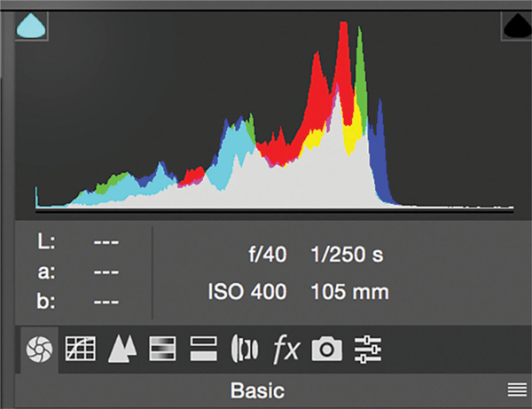The width and height of the screenshot is (532, 409).
Task: Open the Split Toning panel
Action: click(x=201, y=350)
